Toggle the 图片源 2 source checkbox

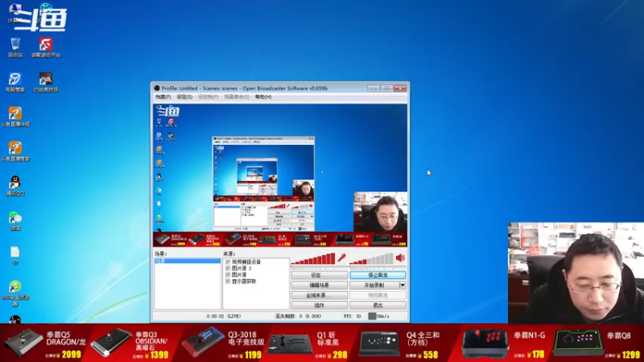[228, 269]
